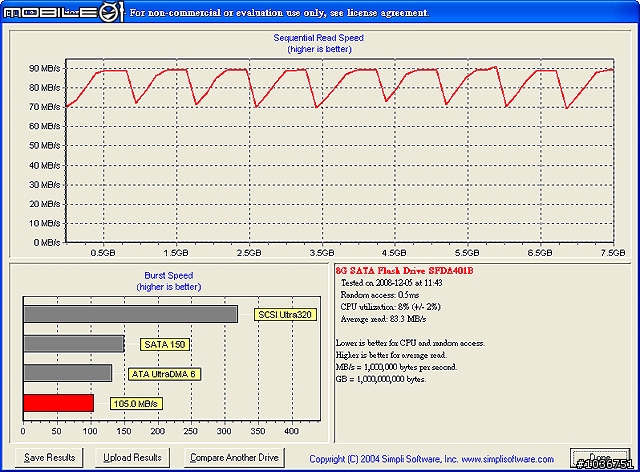Open Upload Results
This screenshot has height=472, width=640.
(132, 458)
